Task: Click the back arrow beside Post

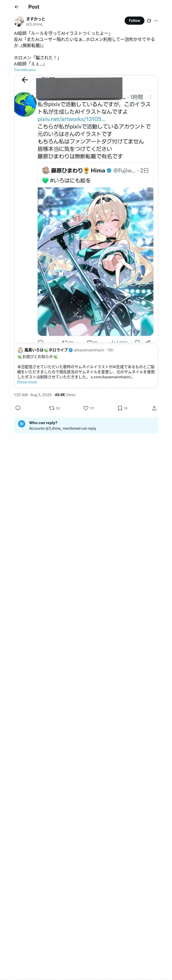Action: [16, 7]
